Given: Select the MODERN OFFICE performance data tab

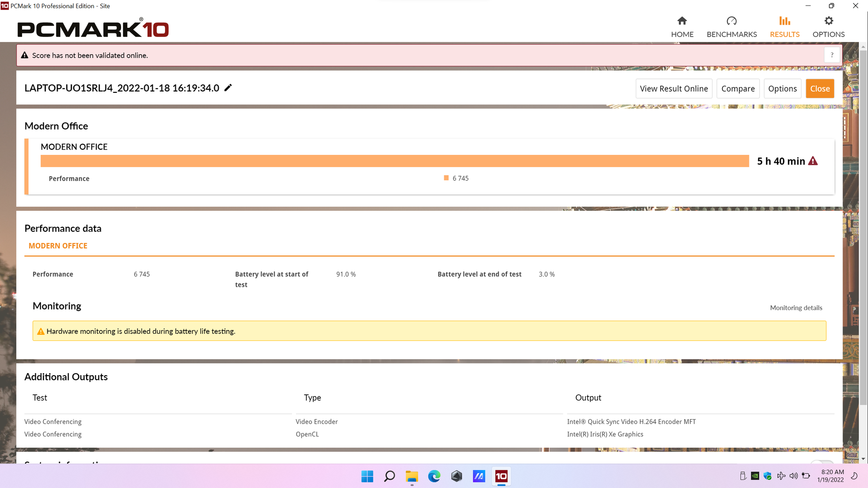Looking at the screenshot, I should [x=58, y=246].
